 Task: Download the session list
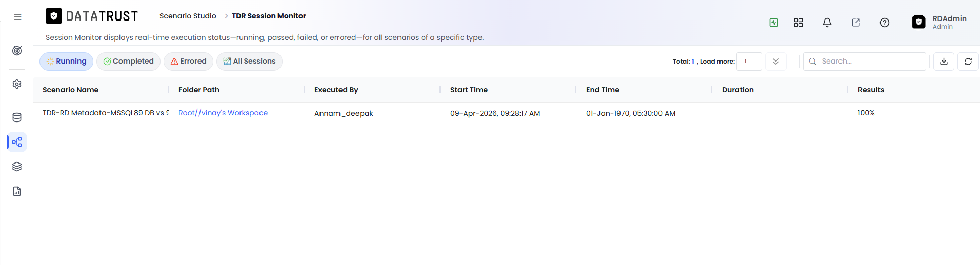tap(944, 62)
